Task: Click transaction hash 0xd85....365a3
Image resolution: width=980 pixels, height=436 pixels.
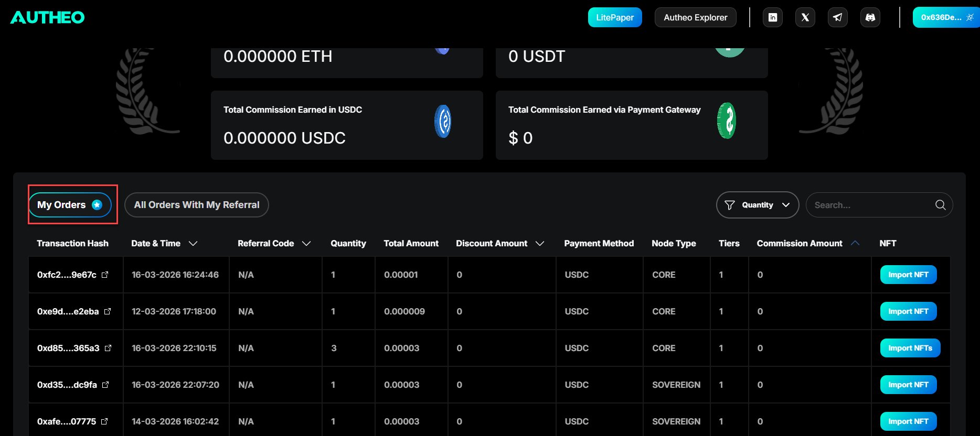Action: tap(68, 348)
